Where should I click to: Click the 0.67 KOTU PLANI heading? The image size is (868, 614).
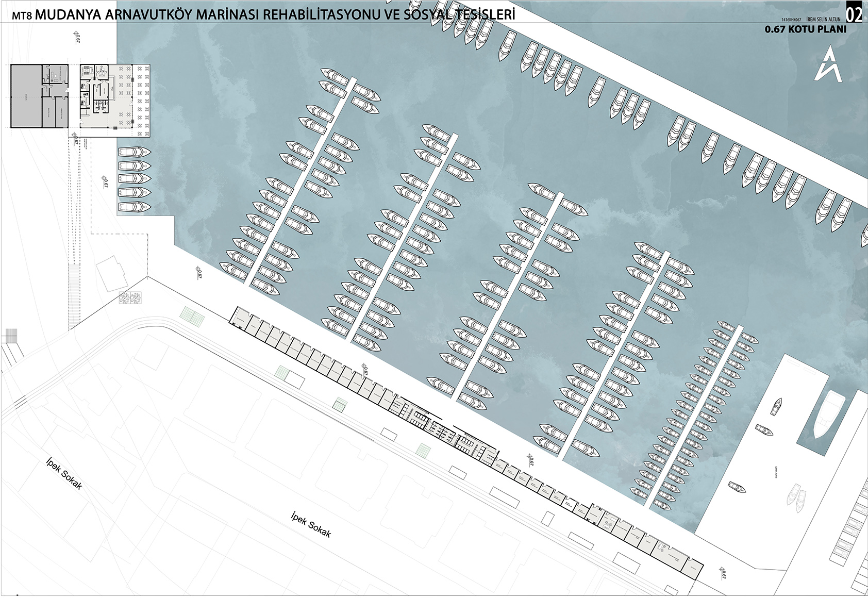click(805, 29)
